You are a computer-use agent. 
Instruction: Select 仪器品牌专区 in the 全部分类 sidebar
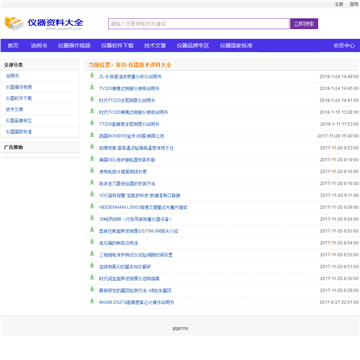point(19,121)
